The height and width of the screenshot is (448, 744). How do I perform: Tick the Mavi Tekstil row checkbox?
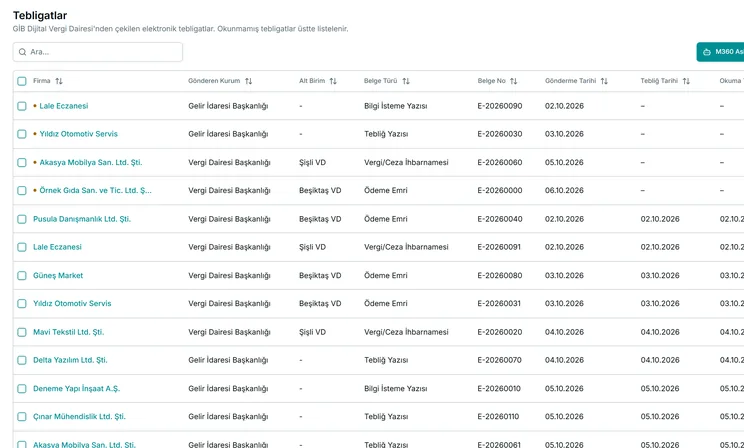(x=22, y=332)
